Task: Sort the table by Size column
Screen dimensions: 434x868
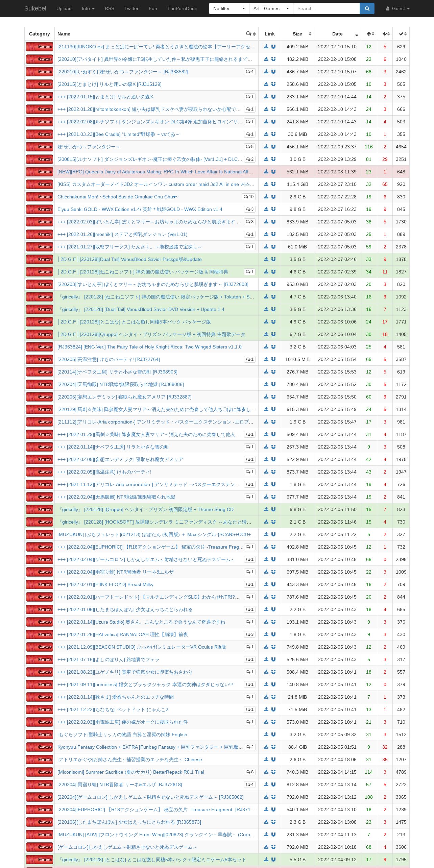Action: (x=297, y=34)
